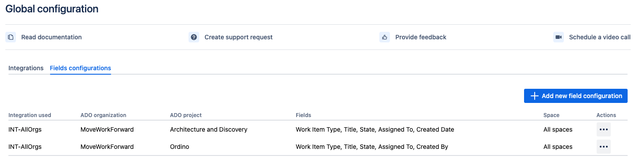Click the thumbs-up feedback icon

[385, 37]
